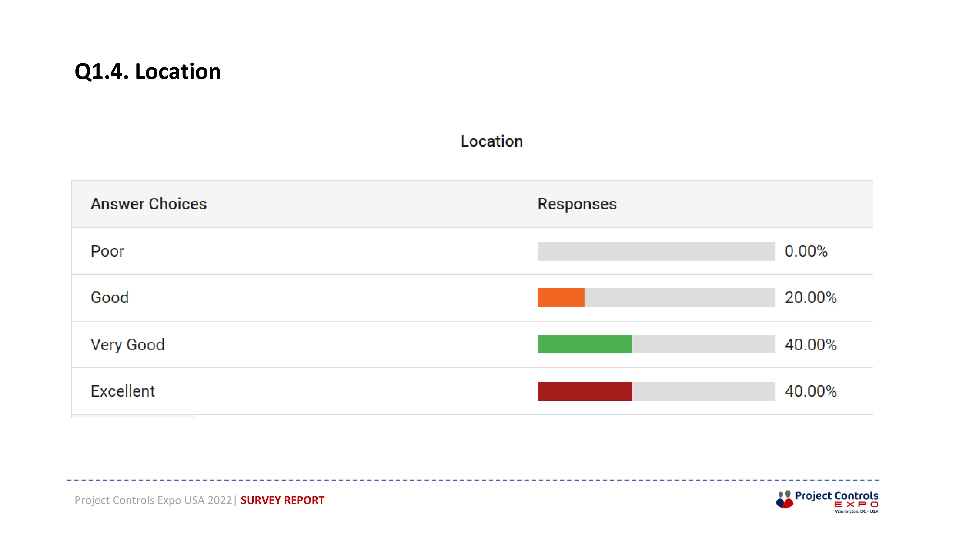Select the Poor answer row label
The width and height of the screenshot is (980, 551).
[107, 251]
